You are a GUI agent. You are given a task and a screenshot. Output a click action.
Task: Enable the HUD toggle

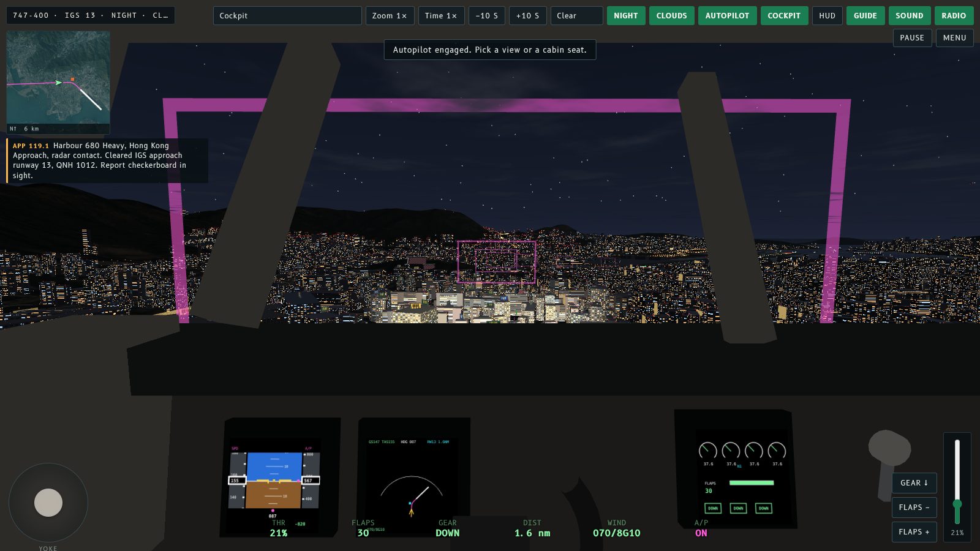[x=827, y=15]
